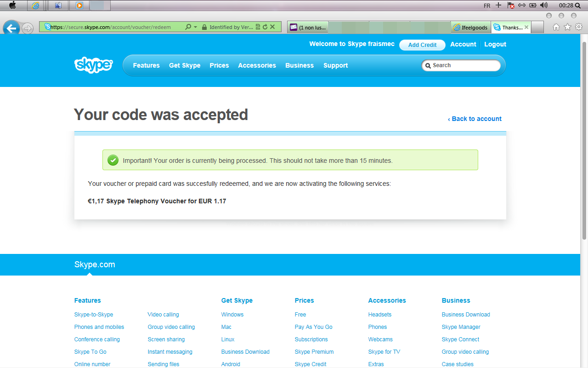Follow the Back to account link
588x368 pixels.
[475, 119]
